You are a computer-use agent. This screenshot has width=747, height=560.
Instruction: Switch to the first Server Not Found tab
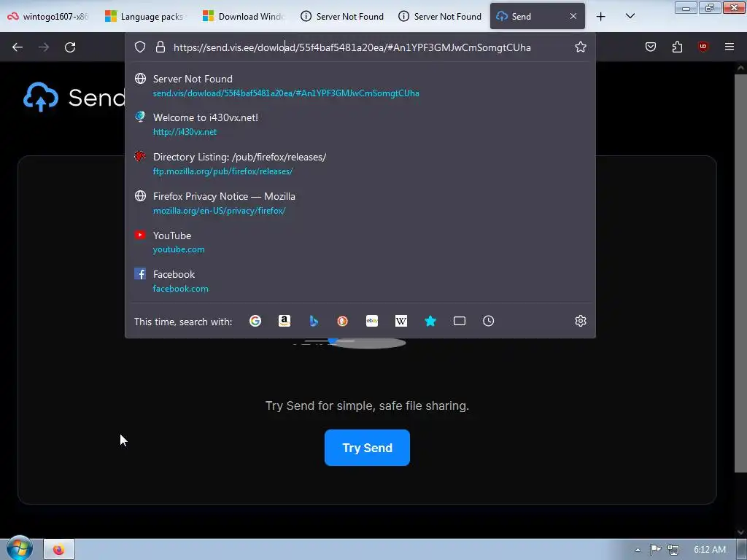(x=341, y=16)
